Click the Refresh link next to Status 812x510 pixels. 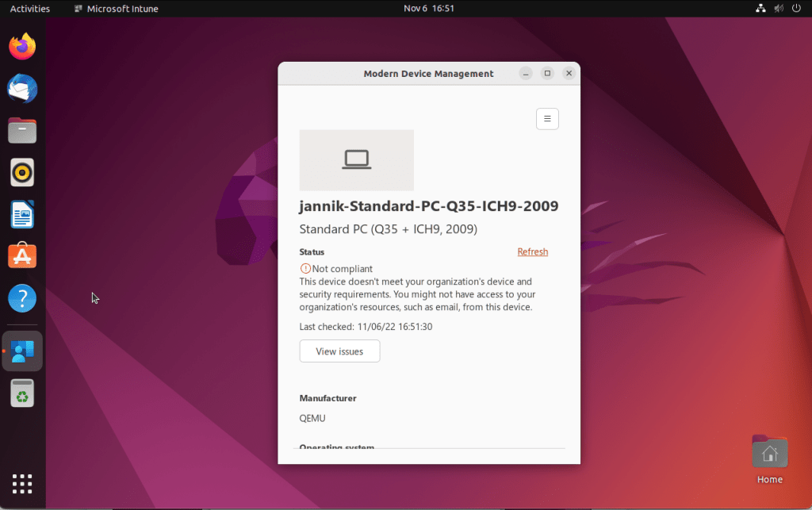(532, 252)
